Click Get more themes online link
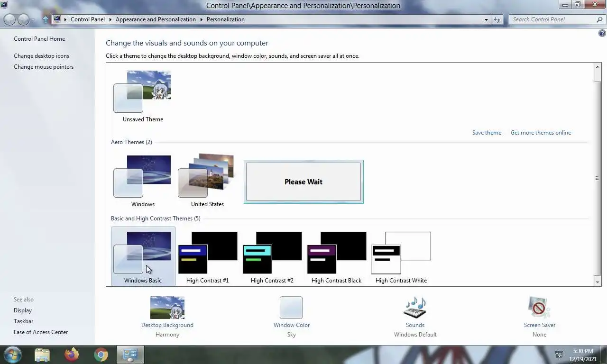607x364 pixels. (541, 133)
